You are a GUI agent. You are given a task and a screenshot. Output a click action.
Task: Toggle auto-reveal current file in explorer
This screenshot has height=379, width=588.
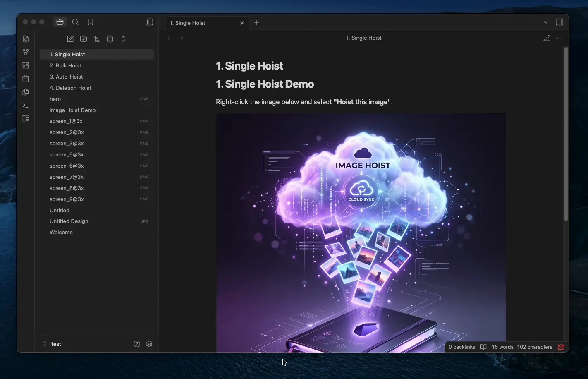[110, 39]
